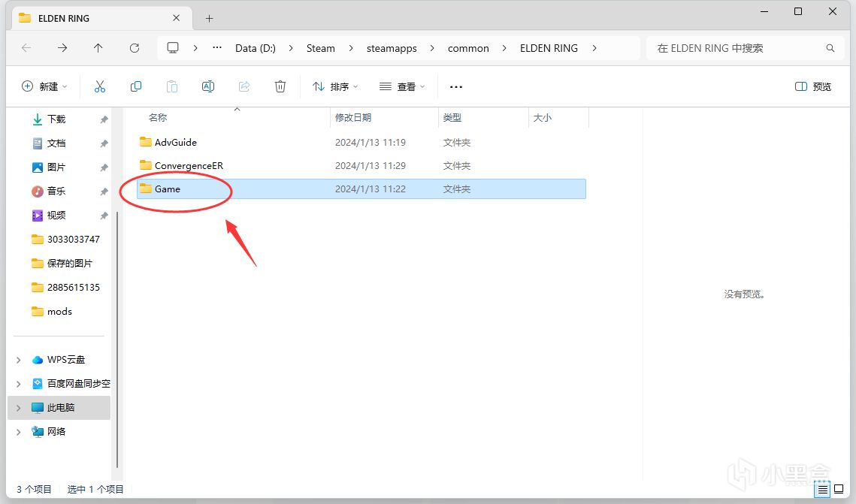Open the 查看 view dropdown

click(x=402, y=86)
